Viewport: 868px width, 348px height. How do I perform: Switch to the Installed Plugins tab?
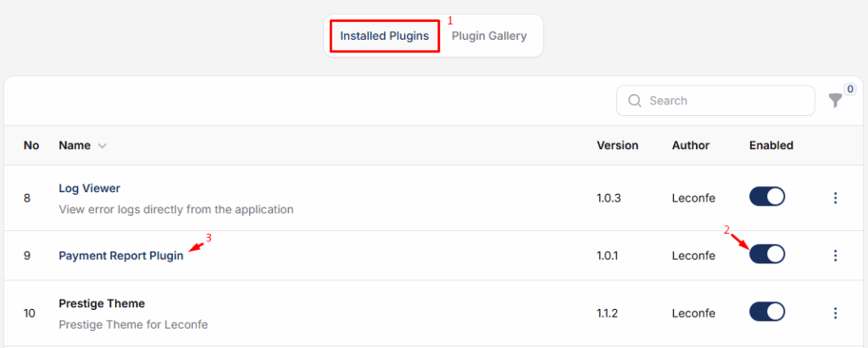385,36
